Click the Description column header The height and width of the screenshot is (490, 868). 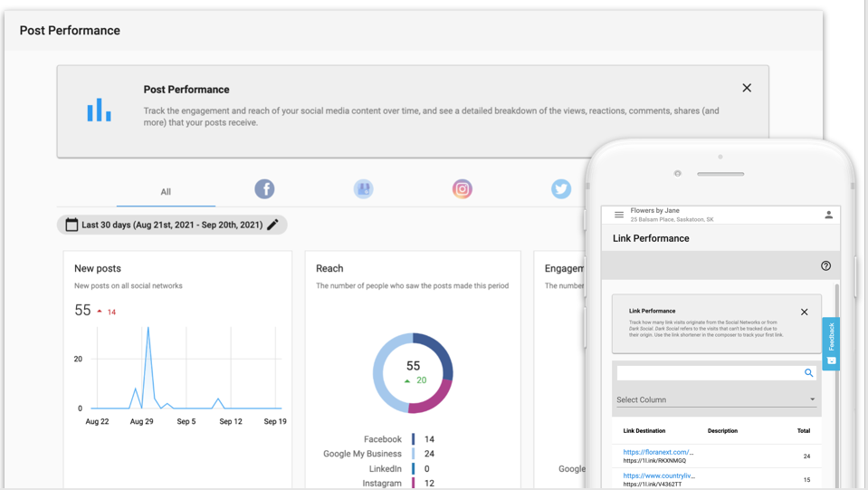[x=722, y=431]
